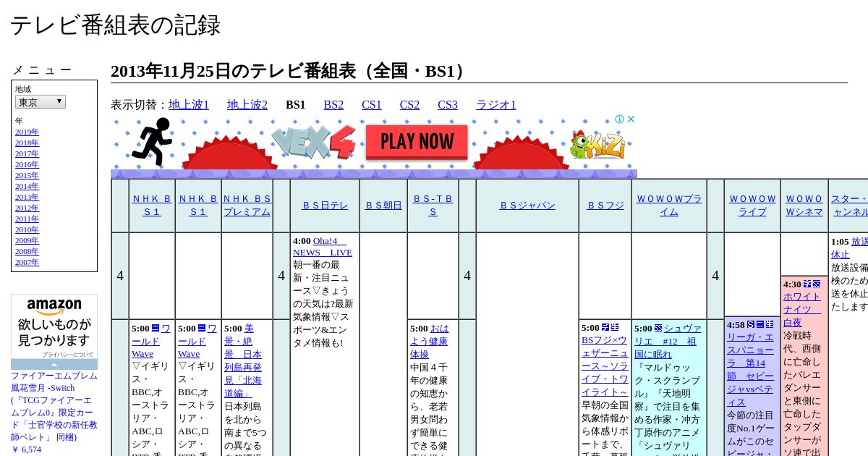Switch to CS2 listing
Screen dimensions: 868x456
point(409,105)
